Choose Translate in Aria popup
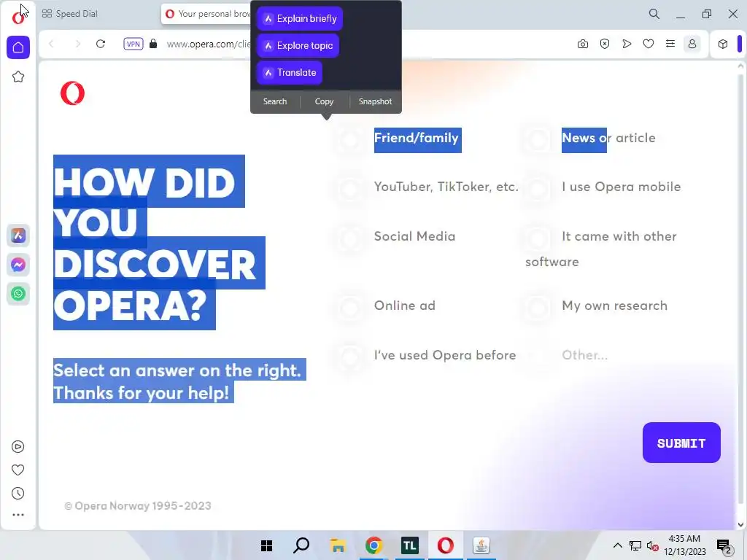The height and width of the screenshot is (560, 747). (290, 72)
